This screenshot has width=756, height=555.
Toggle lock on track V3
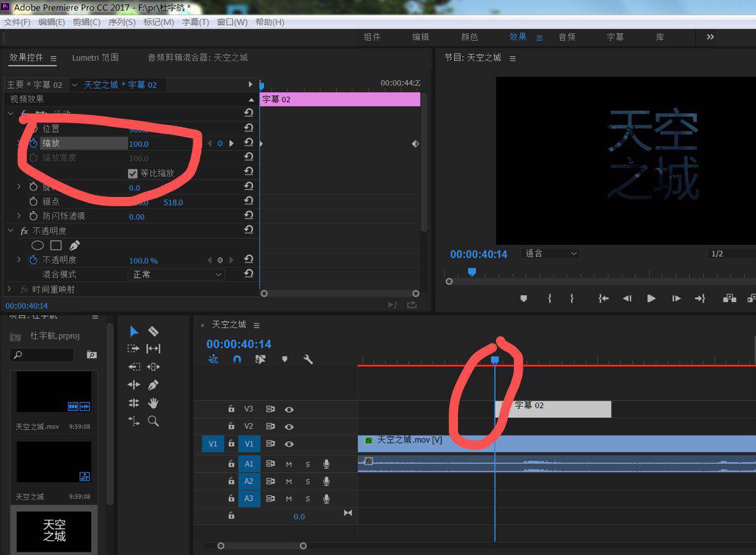coord(231,409)
